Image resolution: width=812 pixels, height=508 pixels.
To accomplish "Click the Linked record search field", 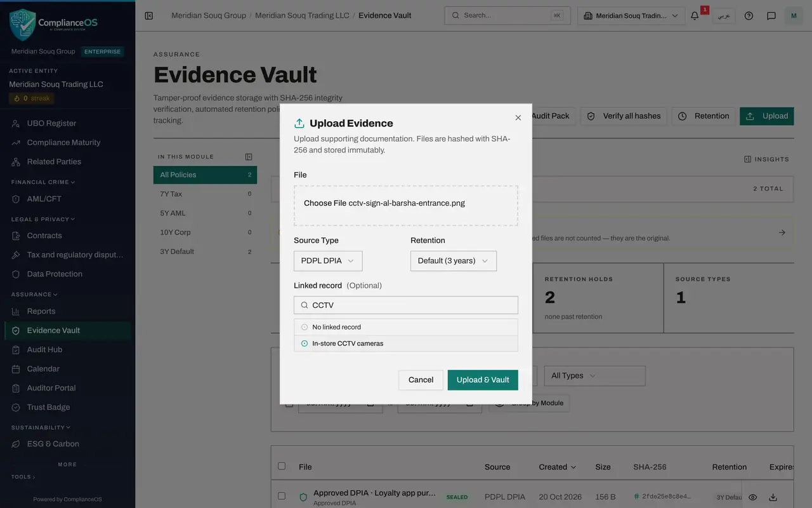I will coord(406,305).
